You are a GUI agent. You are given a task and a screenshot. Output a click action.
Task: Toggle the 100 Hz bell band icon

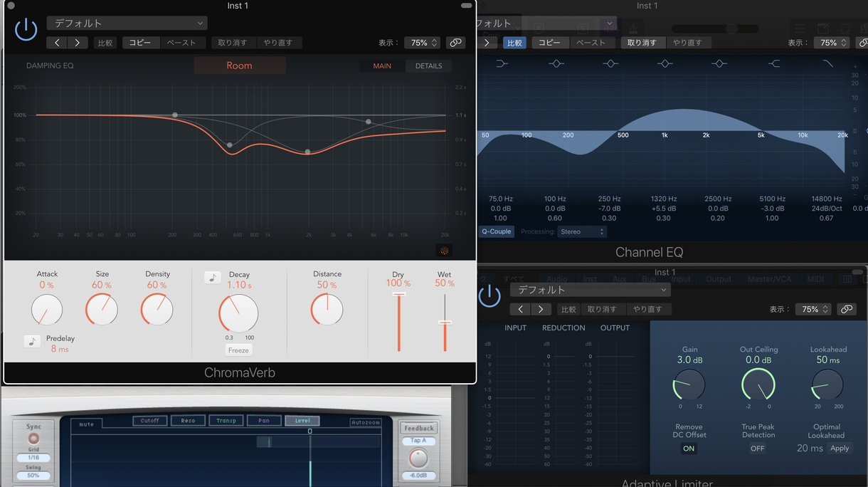pos(556,64)
